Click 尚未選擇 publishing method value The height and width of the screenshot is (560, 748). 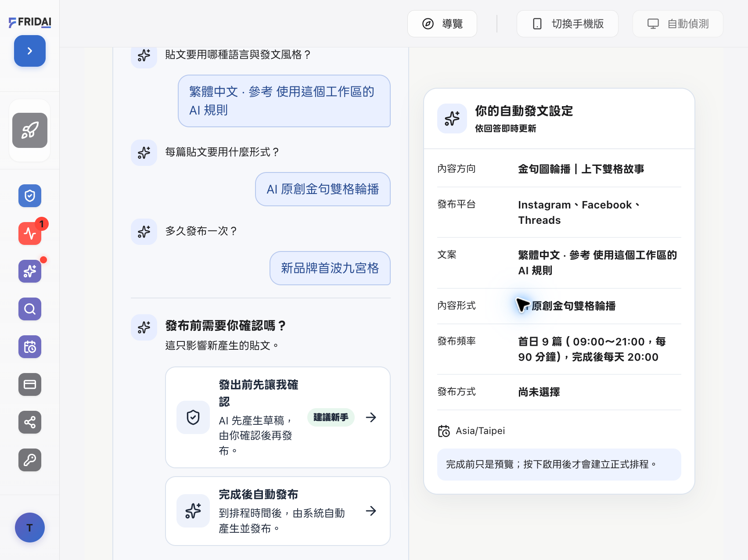(x=539, y=392)
